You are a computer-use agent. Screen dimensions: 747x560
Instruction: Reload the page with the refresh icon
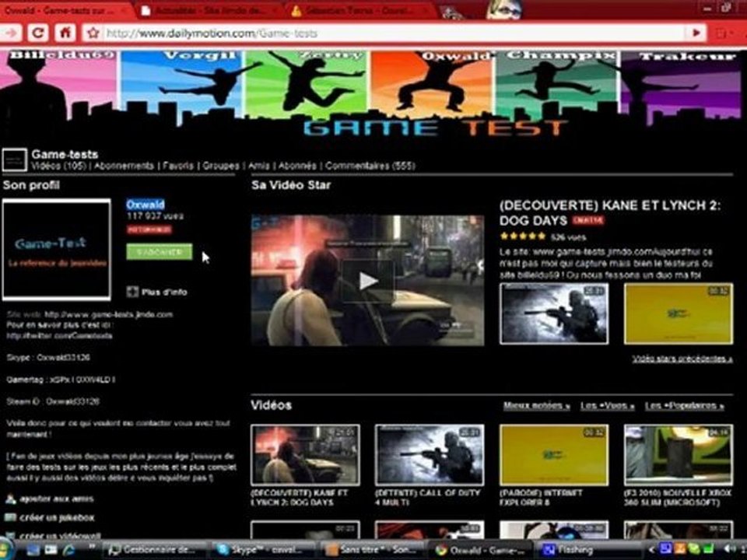pyautogui.click(x=37, y=33)
